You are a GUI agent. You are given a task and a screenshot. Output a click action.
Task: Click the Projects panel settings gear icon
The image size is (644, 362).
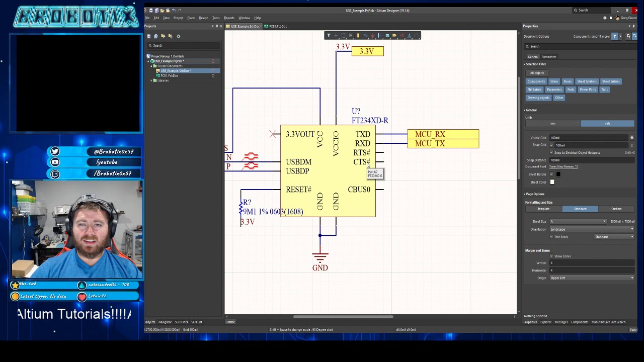(178, 36)
